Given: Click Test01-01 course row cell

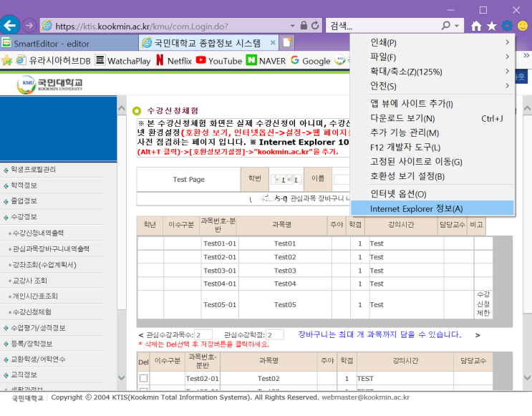Looking at the screenshot, I should [220, 243].
